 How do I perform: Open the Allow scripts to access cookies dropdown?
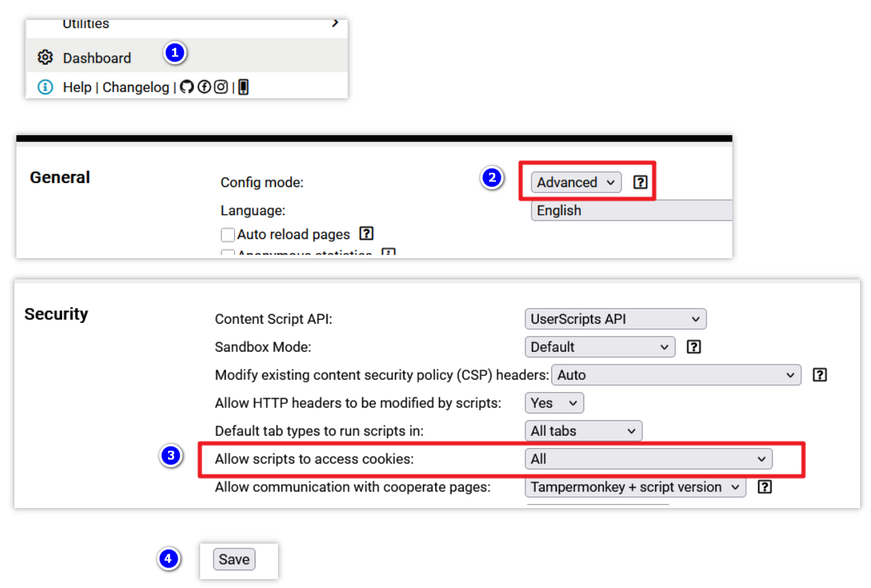click(x=649, y=459)
